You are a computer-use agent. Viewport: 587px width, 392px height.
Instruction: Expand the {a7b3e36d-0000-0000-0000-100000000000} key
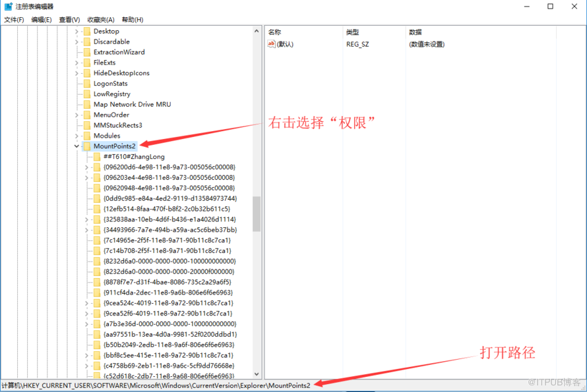(x=87, y=324)
